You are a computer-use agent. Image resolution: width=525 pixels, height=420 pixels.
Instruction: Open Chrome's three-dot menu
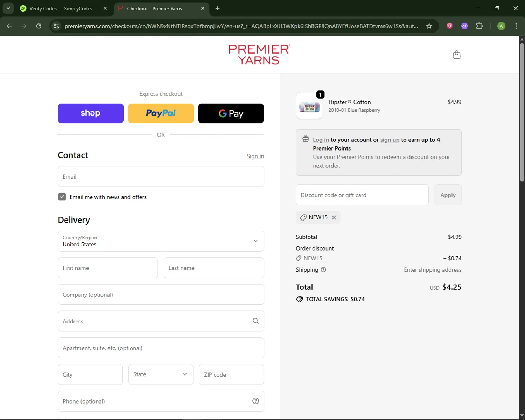(x=516, y=26)
